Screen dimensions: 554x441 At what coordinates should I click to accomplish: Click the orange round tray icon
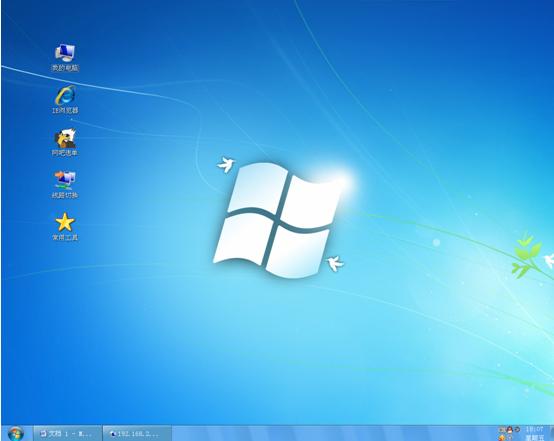[502, 438]
